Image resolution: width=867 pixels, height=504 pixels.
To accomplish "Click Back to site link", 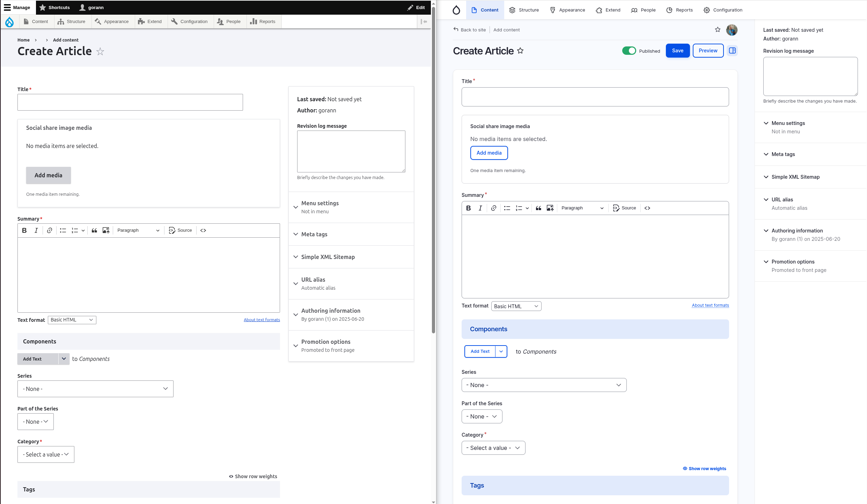I will tap(470, 30).
